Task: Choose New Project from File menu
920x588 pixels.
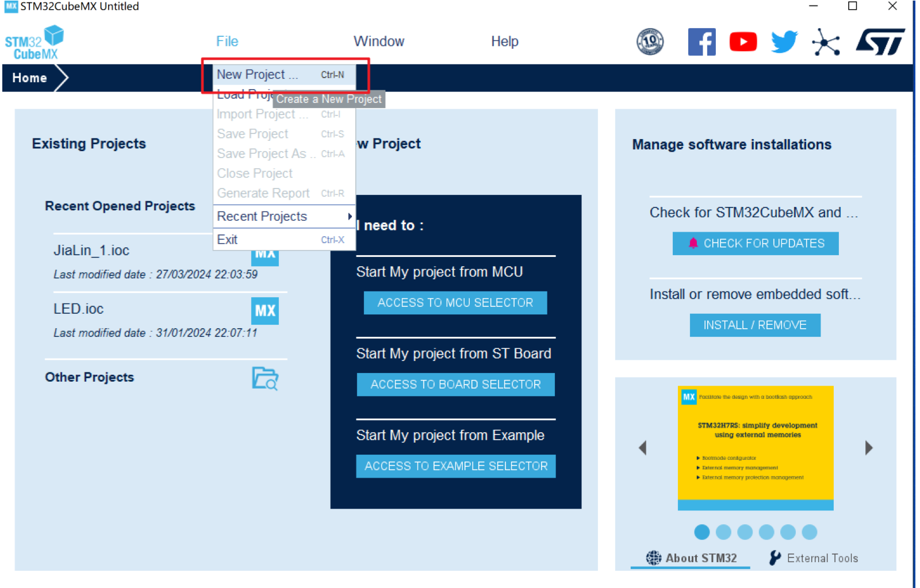Action: click(284, 75)
